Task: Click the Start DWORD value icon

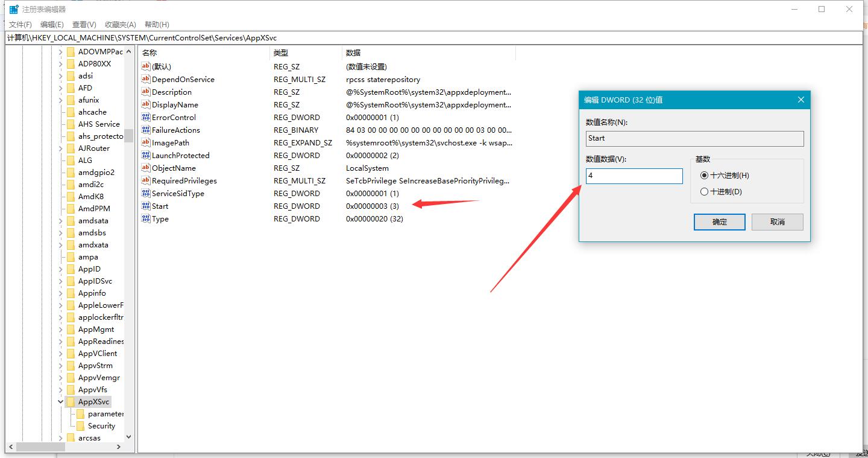Action: coord(146,206)
